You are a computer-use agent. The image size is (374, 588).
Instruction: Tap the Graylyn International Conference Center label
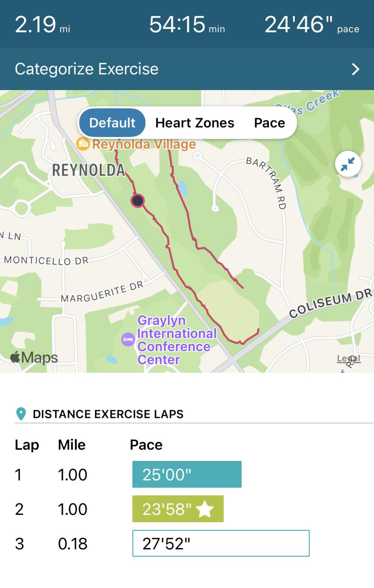coord(177,340)
